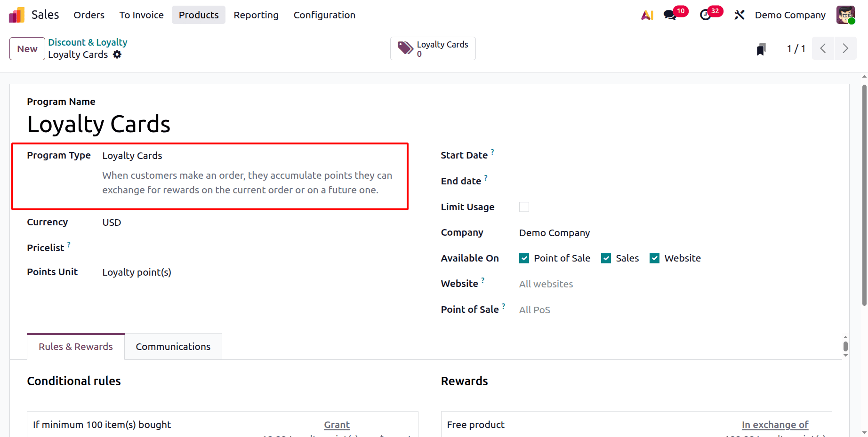Open the Discuss messages icon
Viewport: 868px width, 437px height.
(670, 15)
